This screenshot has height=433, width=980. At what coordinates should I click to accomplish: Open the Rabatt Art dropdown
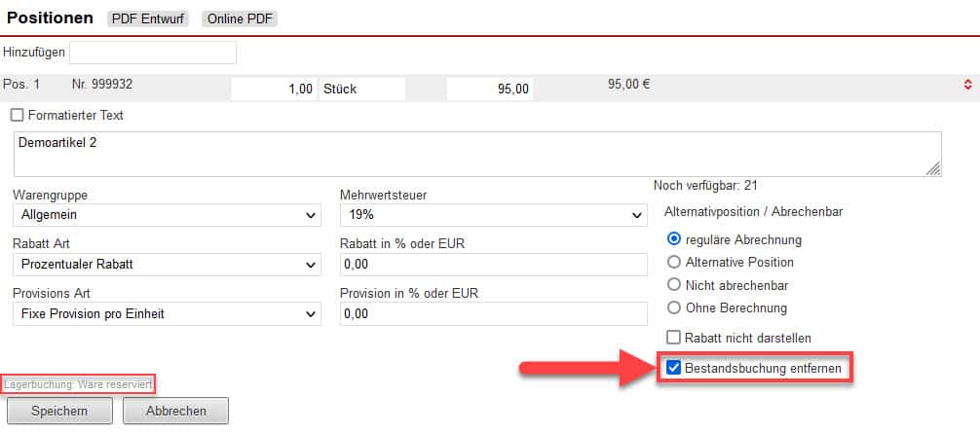pos(166,265)
